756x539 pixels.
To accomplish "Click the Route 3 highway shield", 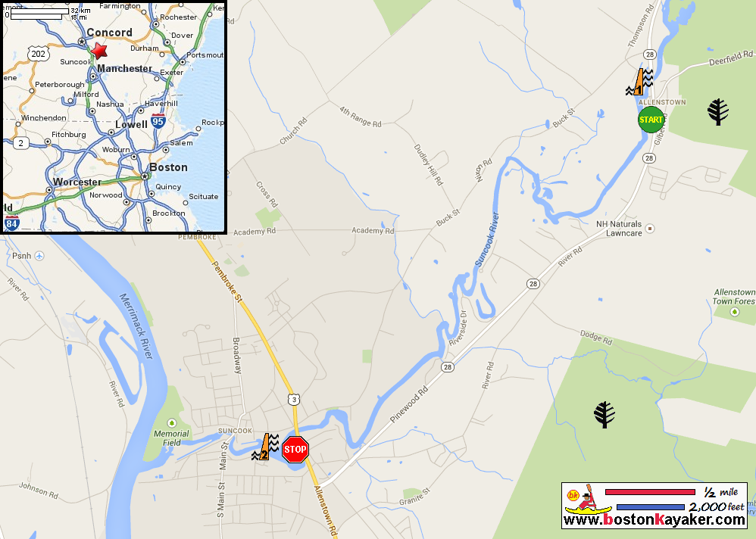I will tap(294, 399).
